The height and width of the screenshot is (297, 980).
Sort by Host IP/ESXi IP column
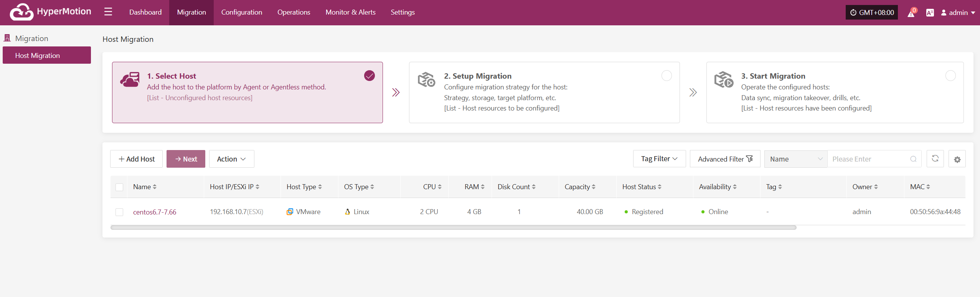point(257,187)
